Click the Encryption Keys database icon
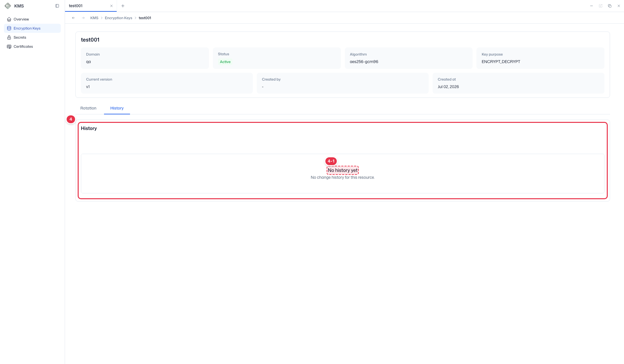 pos(9,28)
